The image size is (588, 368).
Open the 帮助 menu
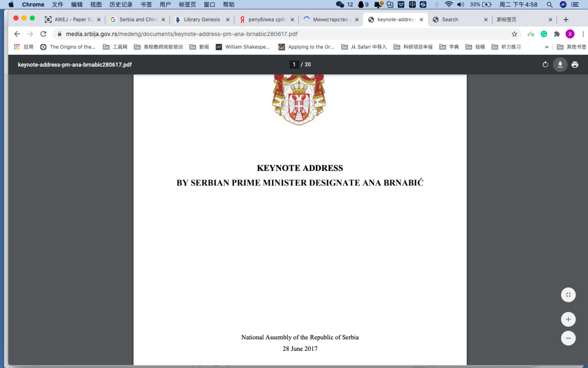click(x=228, y=4)
